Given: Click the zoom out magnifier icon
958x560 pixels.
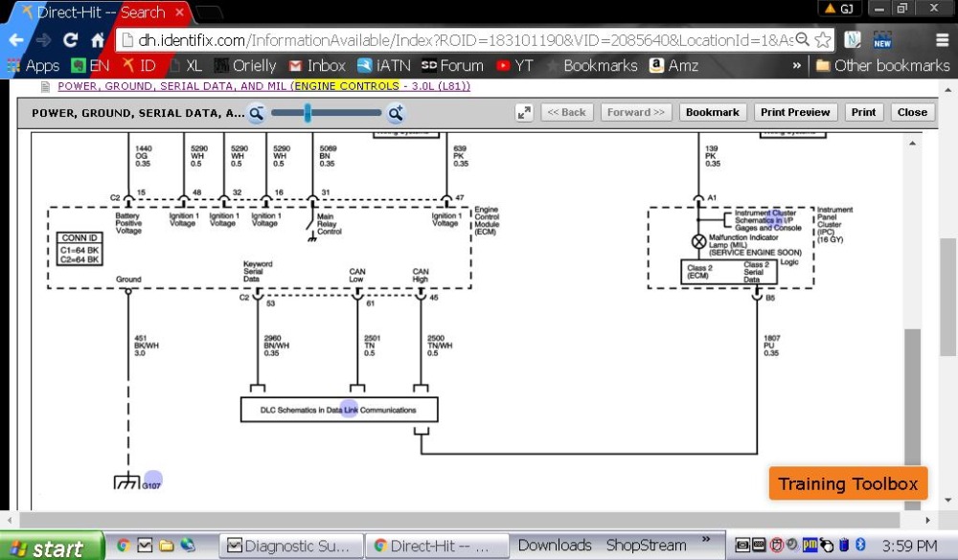Looking at the screenshot, I should 257,114.
